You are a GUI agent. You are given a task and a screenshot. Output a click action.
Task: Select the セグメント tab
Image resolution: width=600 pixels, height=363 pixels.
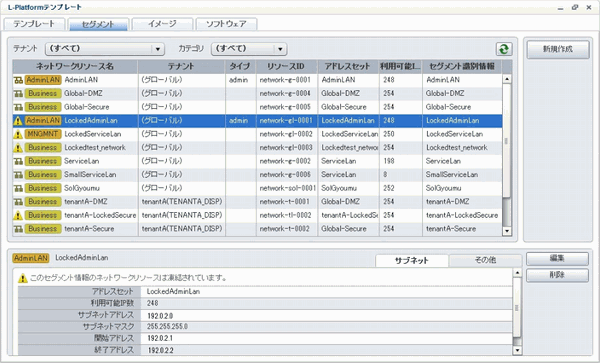pos(98,24)
